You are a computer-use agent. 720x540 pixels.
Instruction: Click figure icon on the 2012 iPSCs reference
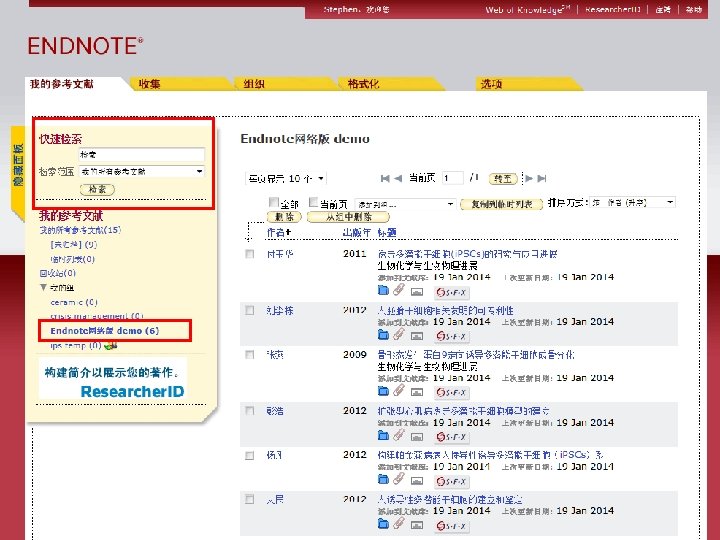coord(416,481)
